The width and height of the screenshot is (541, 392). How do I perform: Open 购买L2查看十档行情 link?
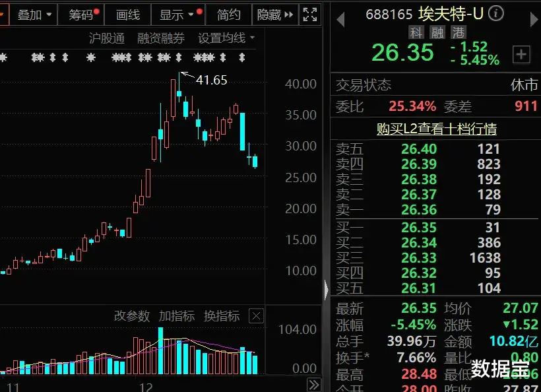pyautogui.click(x=437, y=129)
